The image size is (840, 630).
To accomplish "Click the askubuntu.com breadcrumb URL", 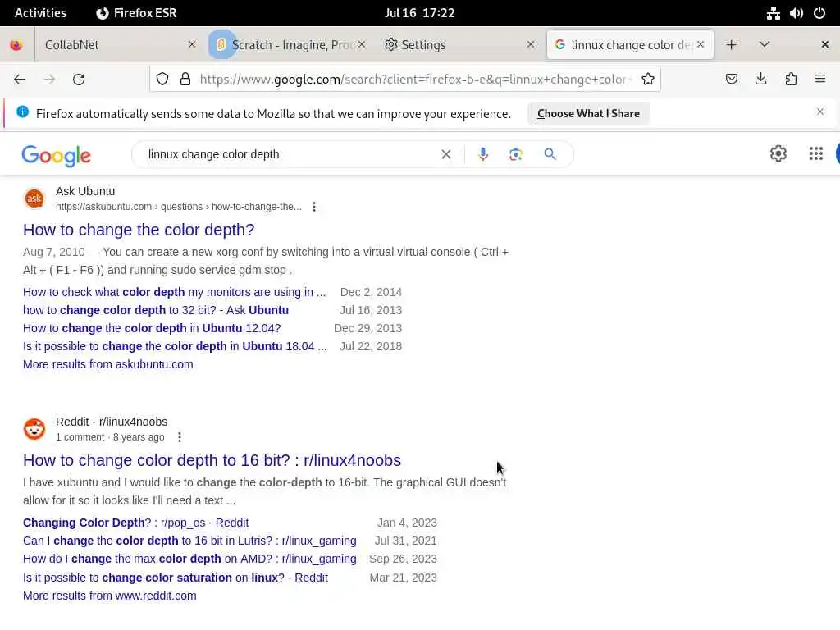I will click(x=178, y=207).
